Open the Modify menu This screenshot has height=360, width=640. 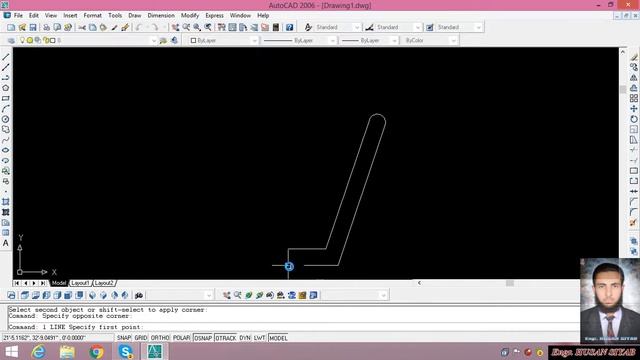190,15
